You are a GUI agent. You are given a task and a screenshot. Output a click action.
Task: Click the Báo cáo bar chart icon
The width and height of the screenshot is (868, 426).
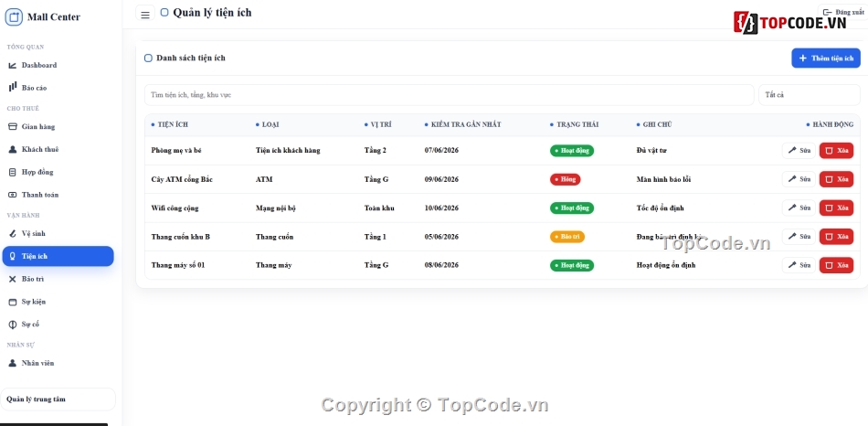tap(12, 87)
